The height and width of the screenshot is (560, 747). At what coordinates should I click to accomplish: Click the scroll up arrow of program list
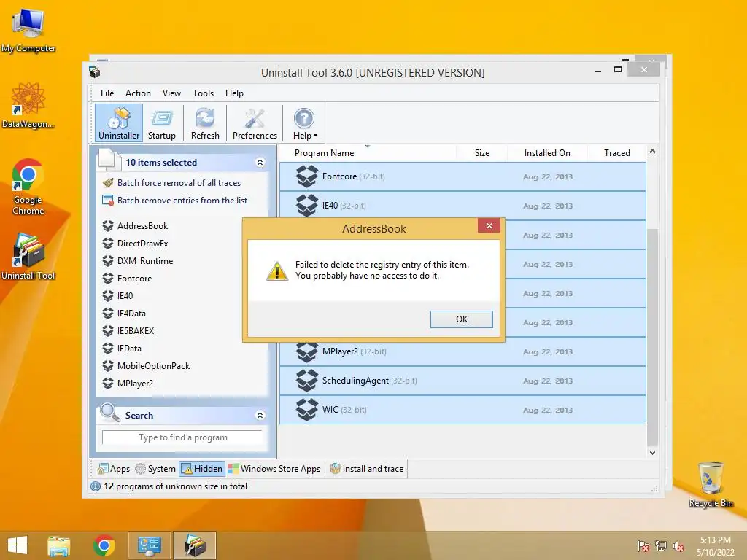pos(652,152)
